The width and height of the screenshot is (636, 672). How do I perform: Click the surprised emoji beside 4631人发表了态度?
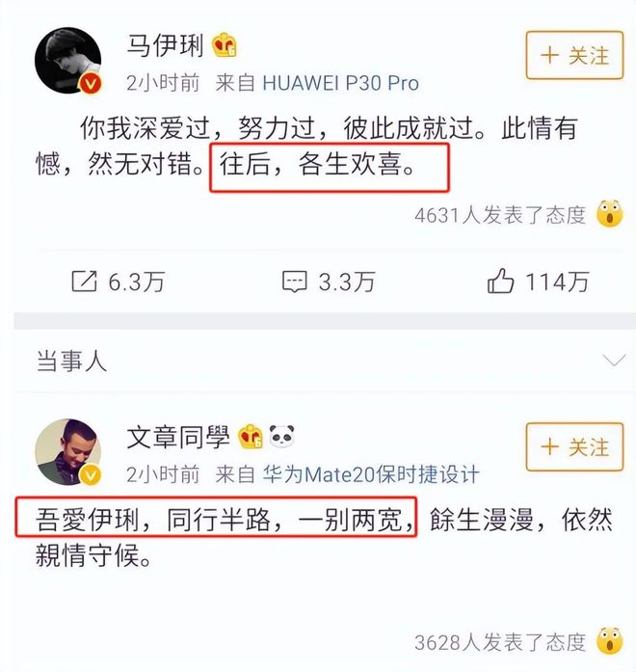click(610, 213)
